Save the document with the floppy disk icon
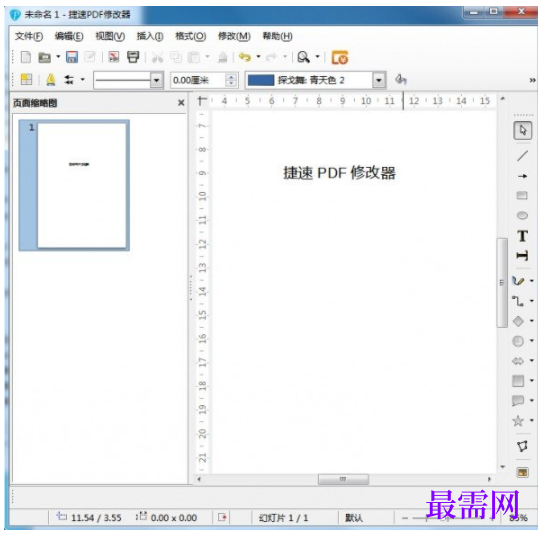538x536 pixels. 72,57
